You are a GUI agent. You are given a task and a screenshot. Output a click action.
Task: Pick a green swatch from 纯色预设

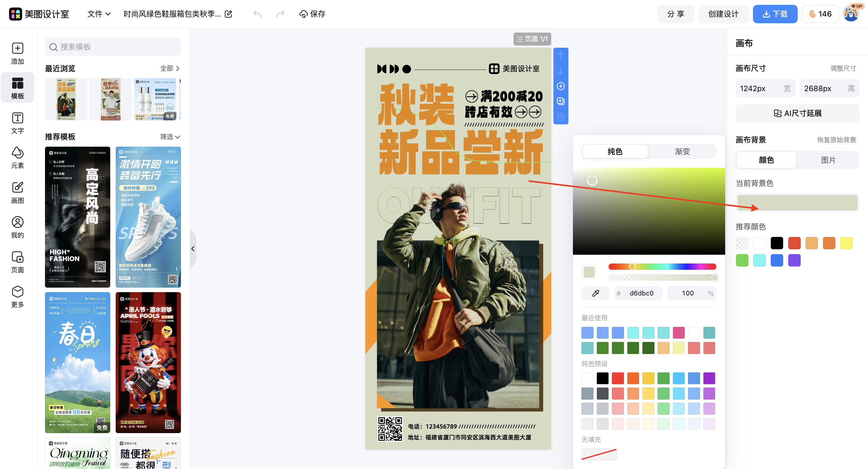pos(663,378)
